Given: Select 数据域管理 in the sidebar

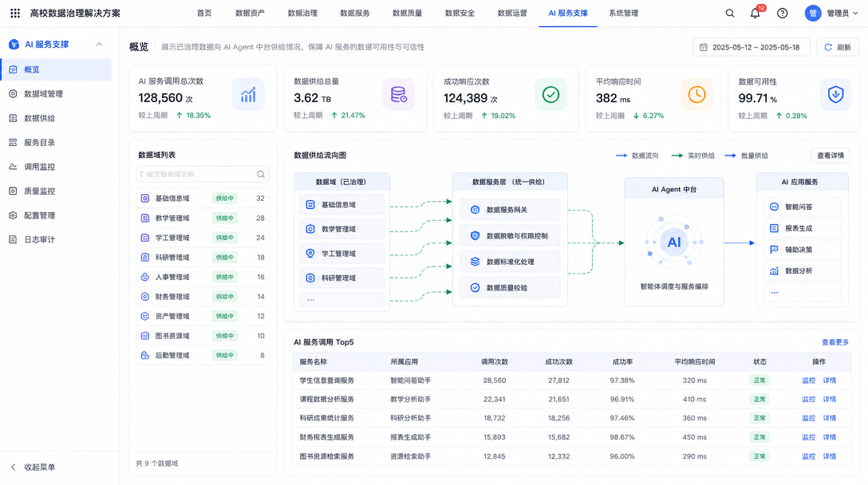Looking at the screenshot, I should click(56, 93).
